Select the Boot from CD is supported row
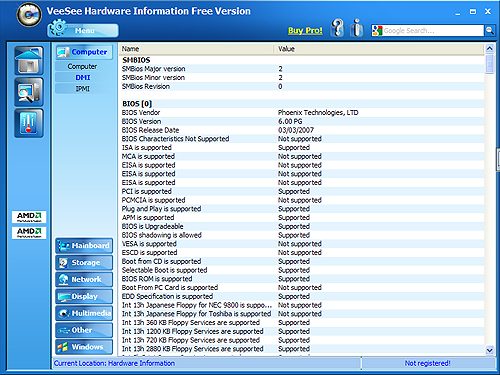Viewport: 500px width, 375px height. click(302, 261)
